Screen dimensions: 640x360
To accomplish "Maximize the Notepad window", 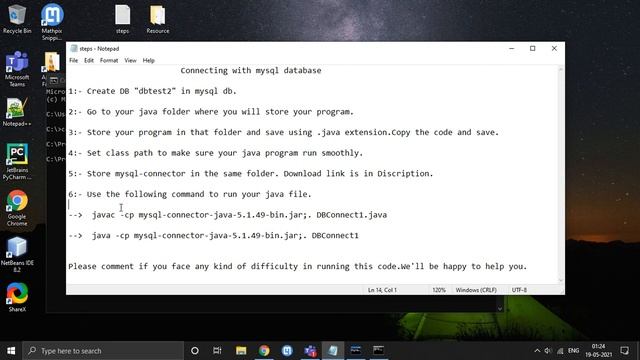I will click(533, 49).
